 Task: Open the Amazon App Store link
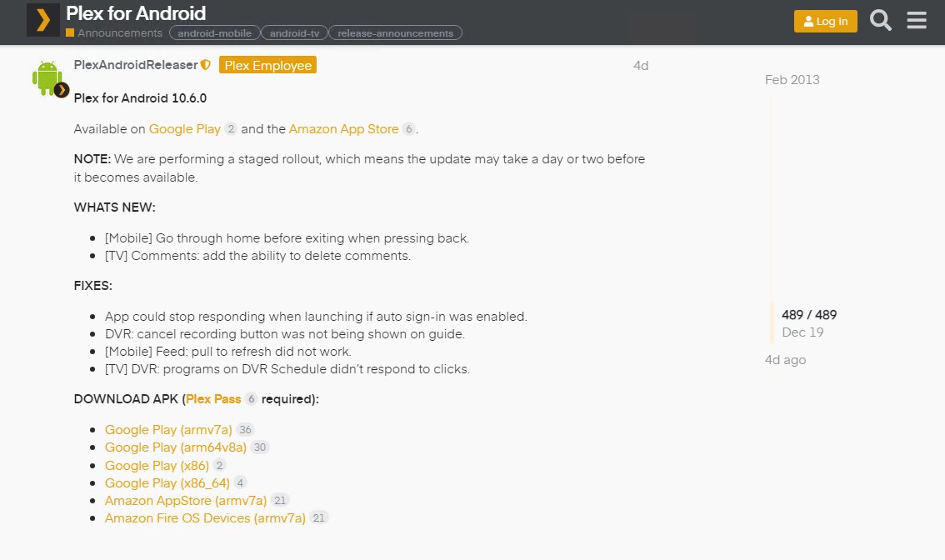(x=343, y=129)
